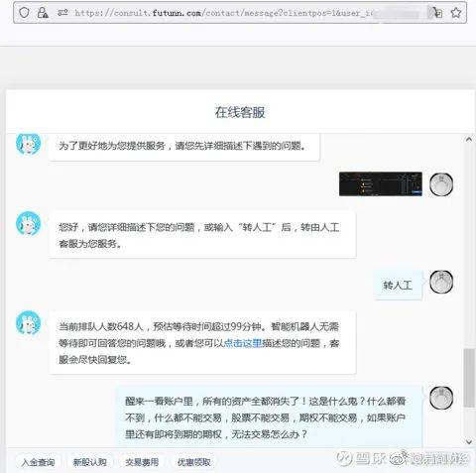Click the bot avatar beside the 您好 message
Viewport: 476px width, 473px height.
(29, 224)
